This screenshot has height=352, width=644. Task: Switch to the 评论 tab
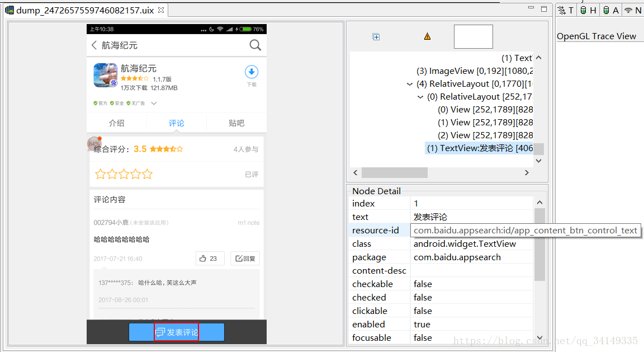[176, 123]
